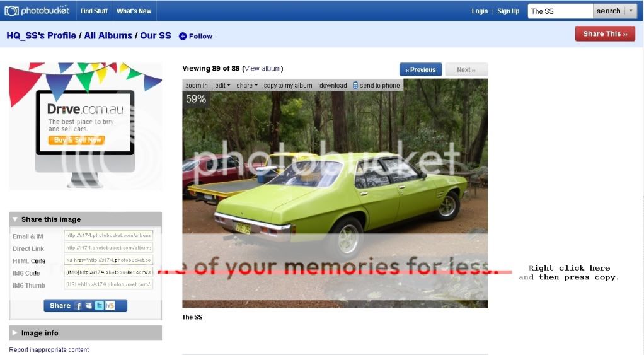Click the red Share This button
The height and width of the screenshot is (355, 644).
[605, 33]
